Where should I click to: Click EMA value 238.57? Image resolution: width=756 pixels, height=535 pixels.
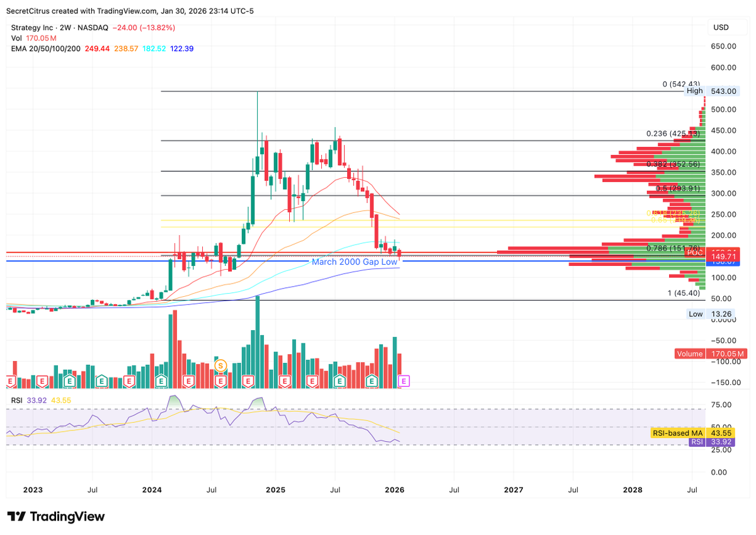(126, 49)
